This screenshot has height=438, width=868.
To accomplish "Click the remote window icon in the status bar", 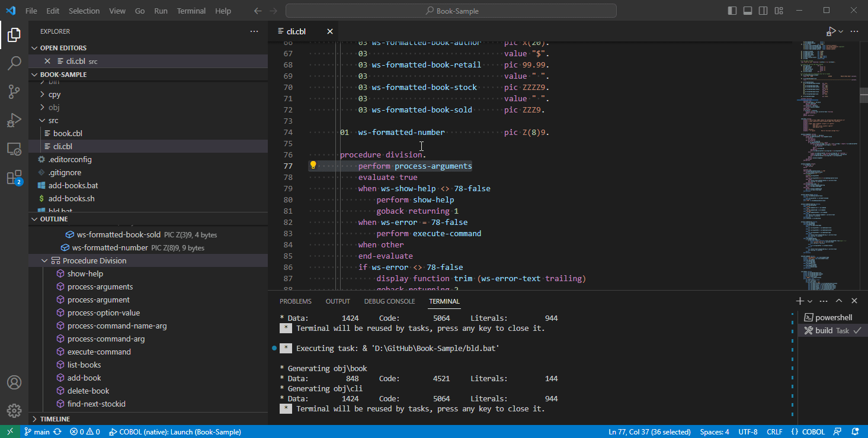I will pos(10,431).
